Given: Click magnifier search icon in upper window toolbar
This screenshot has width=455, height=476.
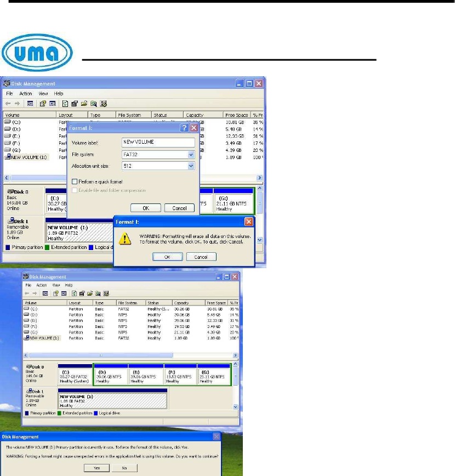Looking at the screenshot, I should click(94, 104).
